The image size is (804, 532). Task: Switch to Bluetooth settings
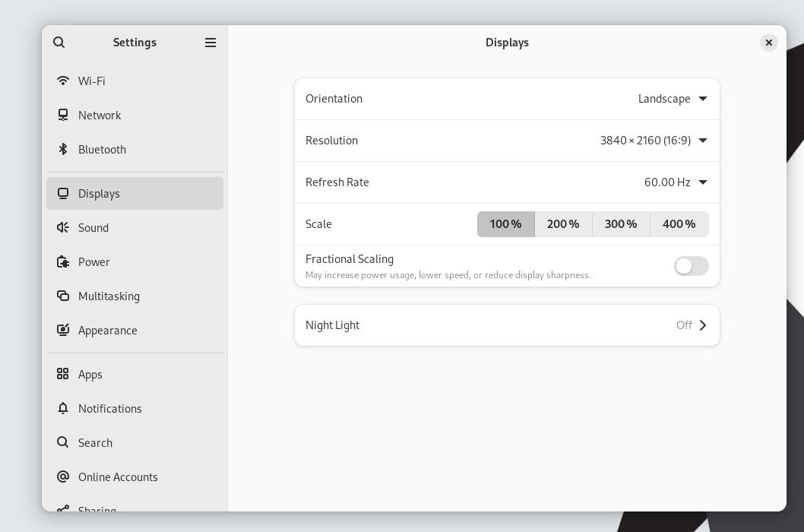[135, 150]
